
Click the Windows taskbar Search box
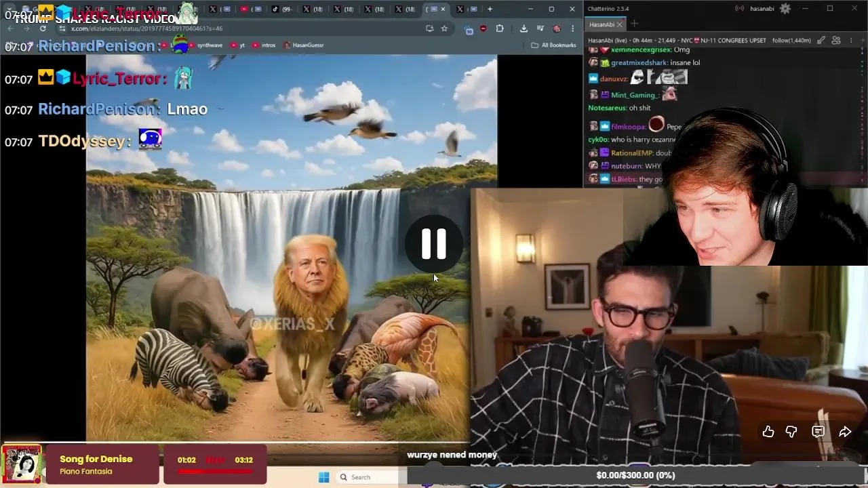(370, 477)
